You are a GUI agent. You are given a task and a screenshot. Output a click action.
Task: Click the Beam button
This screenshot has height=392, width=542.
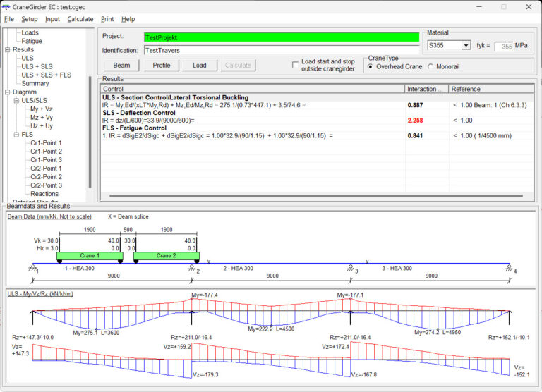121,66
